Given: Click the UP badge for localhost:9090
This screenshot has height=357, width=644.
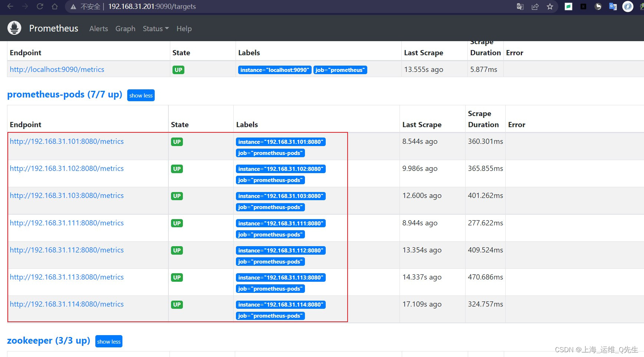Looking at the screenshot, I should coord(178,70).
